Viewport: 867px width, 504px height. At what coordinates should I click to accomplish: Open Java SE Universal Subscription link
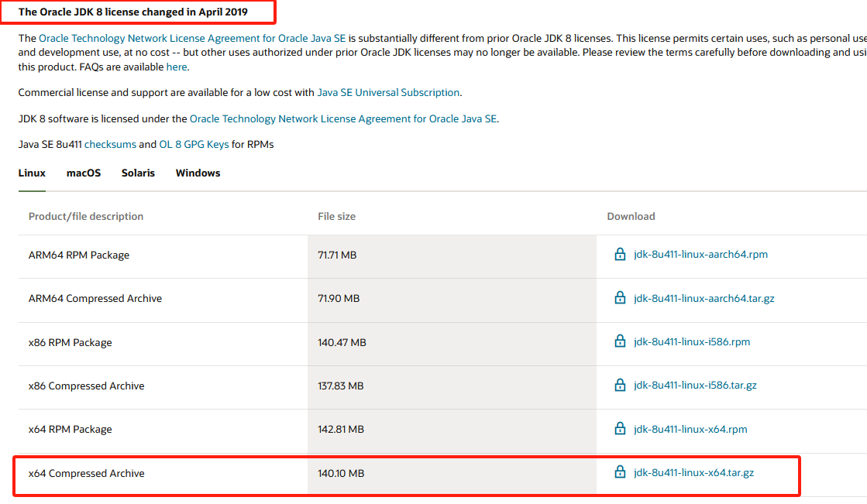[388, 92]
